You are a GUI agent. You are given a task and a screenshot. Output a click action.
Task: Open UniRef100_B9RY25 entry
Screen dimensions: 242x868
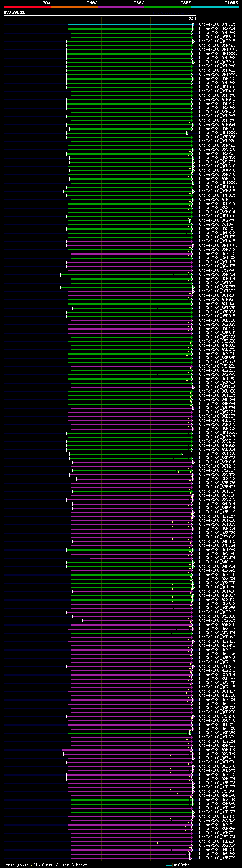coord(217,79)
